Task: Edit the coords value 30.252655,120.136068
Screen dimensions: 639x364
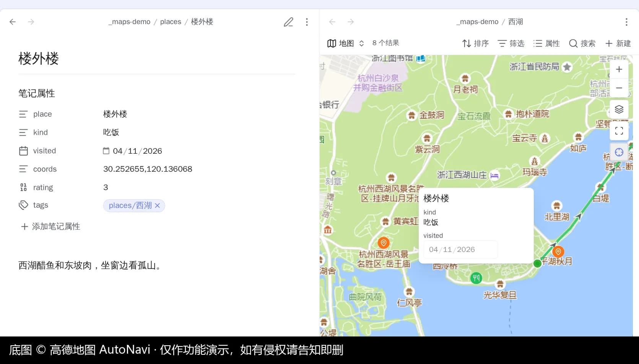Action: (x=148, y=169)
